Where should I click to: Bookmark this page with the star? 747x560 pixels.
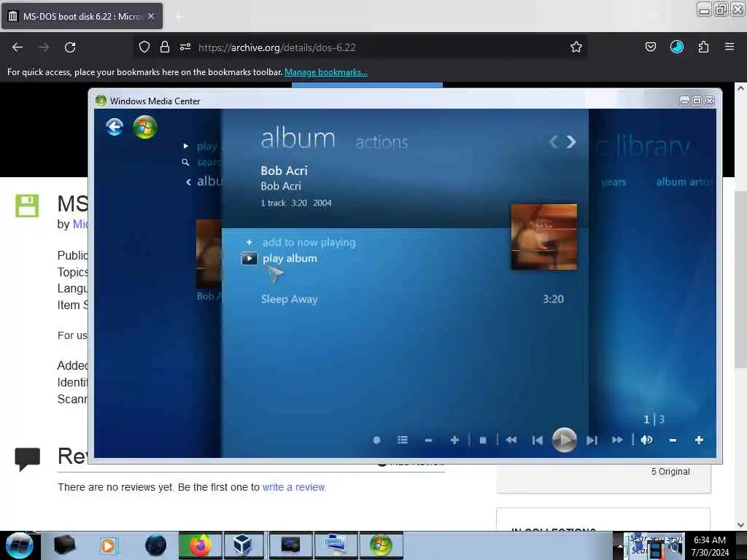click(576, 47)
